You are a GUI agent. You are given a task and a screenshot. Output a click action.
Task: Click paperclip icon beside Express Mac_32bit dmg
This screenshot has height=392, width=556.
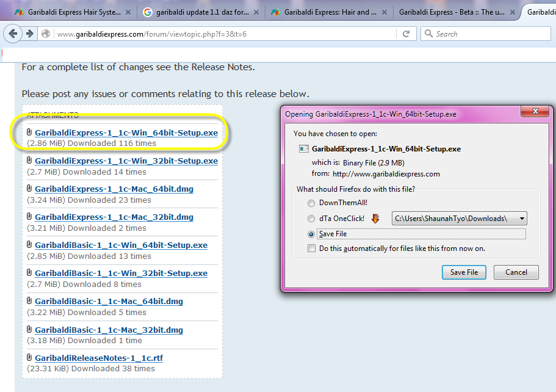tap(29, 216)
